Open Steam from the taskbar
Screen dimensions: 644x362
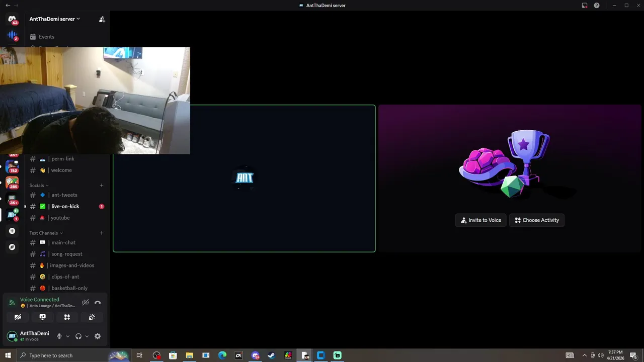click(x=271, y=355)
